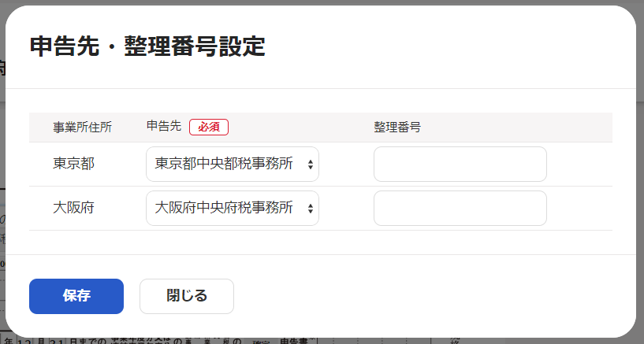The image size is (644, 344).
Task: Select the 東京都 row label
Action: pos(74,164)
